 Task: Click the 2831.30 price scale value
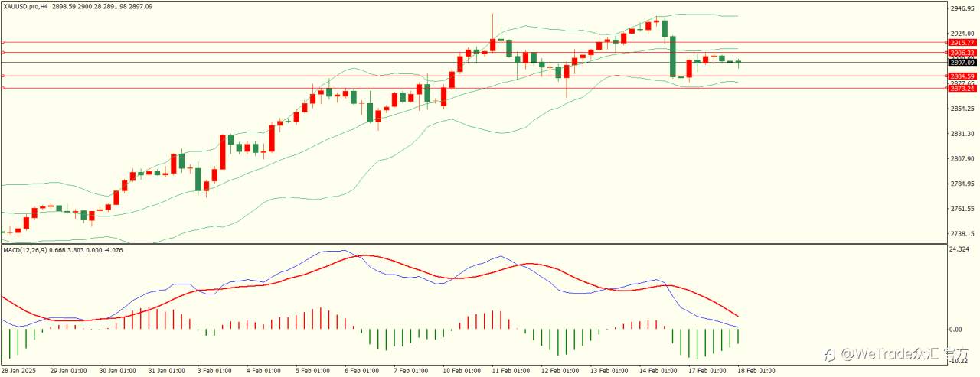[962, 134]
